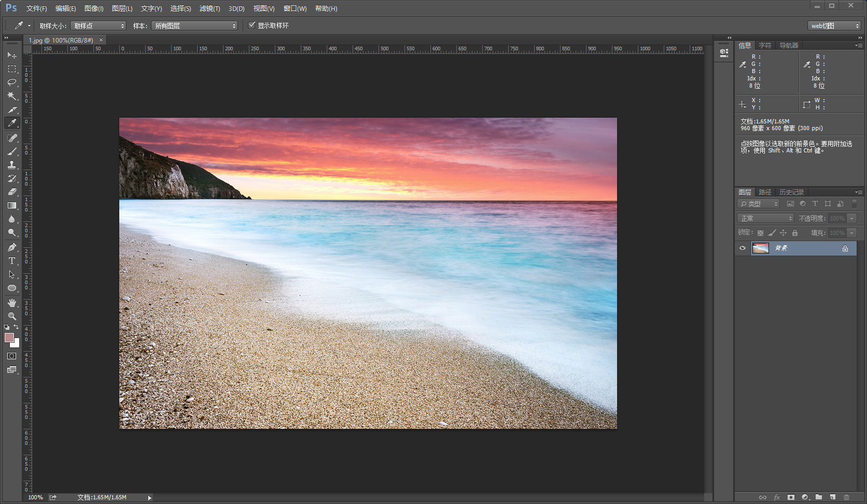Create a new layer with bottom icon
The height and width of the screenshot is (504, 867).
tap(832, 497)
